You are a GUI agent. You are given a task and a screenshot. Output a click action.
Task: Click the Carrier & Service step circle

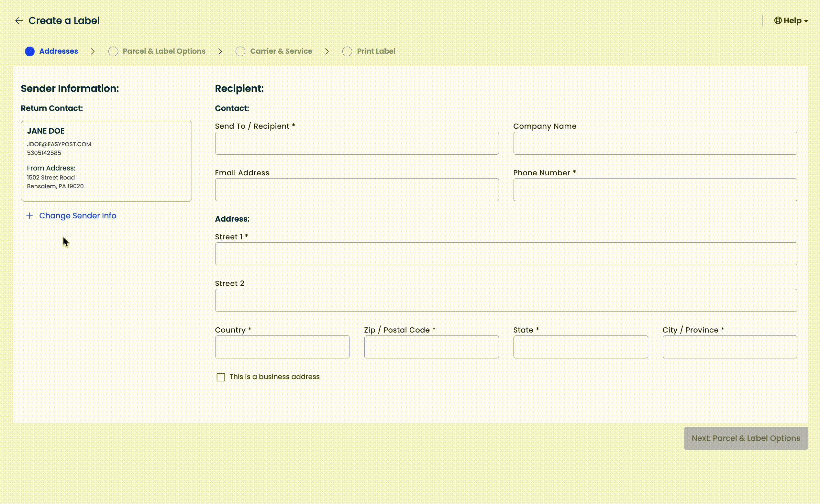tap(240, 51)
